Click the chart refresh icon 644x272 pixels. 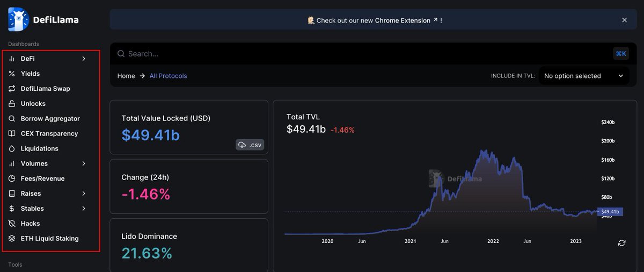(x=621, y=243)
